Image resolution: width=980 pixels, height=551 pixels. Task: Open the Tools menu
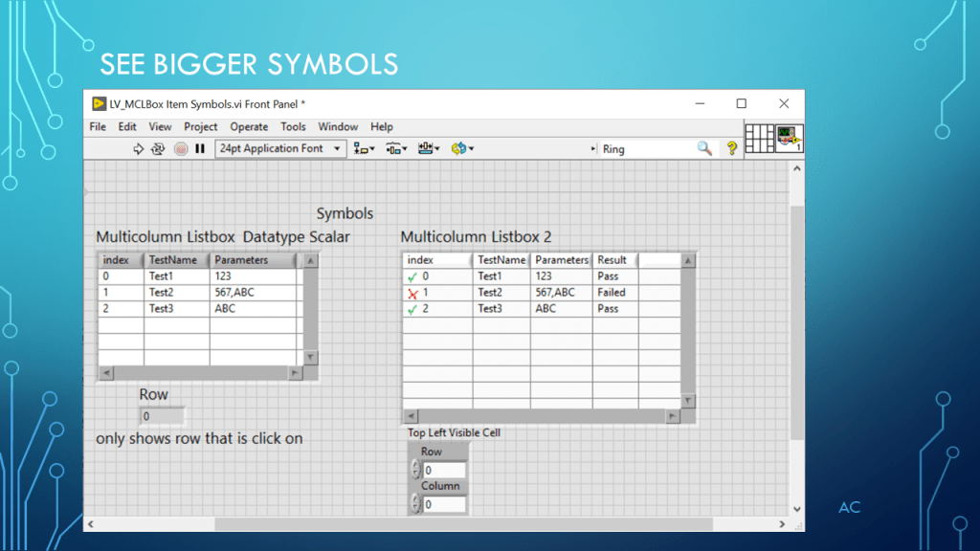click(x=293, y=126)
